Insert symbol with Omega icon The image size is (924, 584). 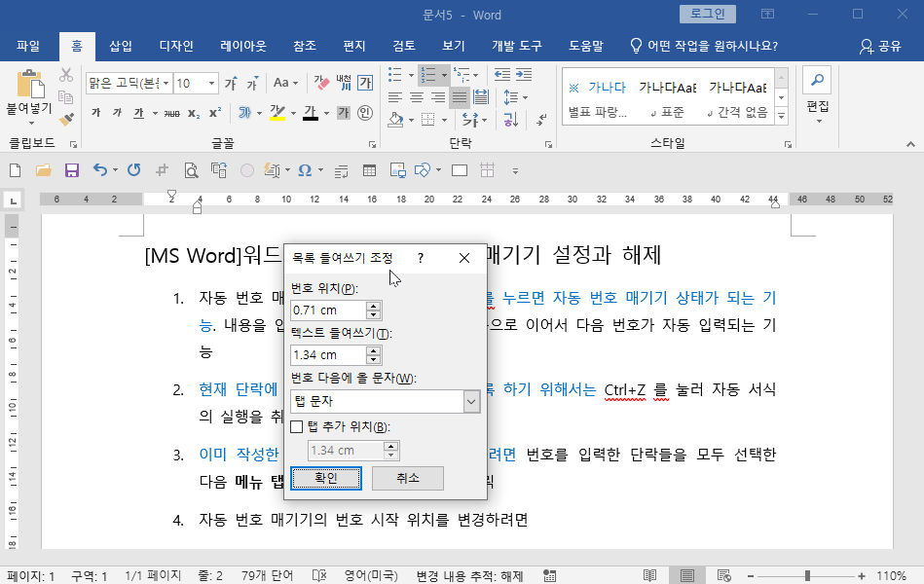click(x=305, y=171)
